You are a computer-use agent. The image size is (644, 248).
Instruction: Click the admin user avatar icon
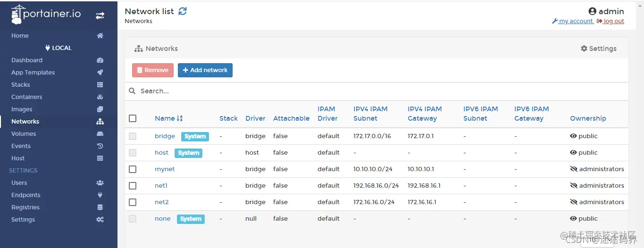coord(593,11)
